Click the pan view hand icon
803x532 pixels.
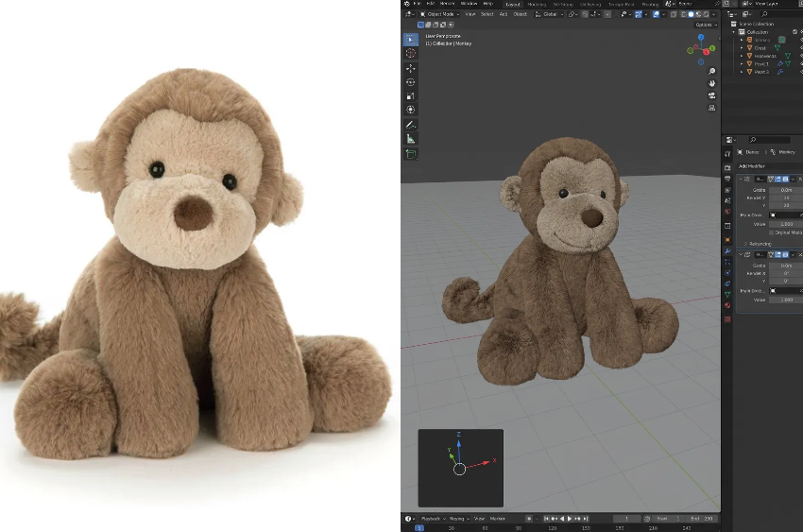pos(712,83)
